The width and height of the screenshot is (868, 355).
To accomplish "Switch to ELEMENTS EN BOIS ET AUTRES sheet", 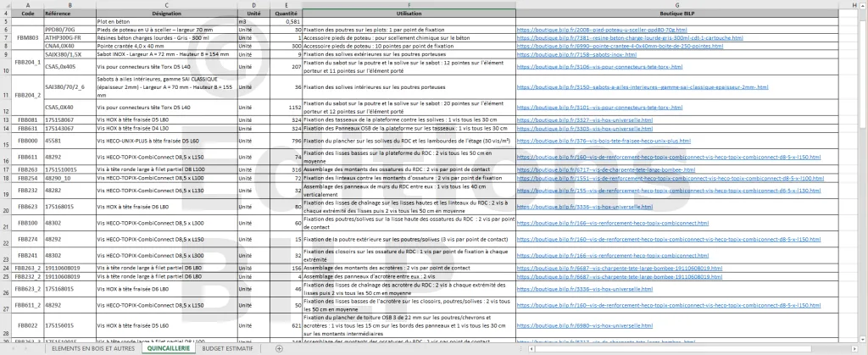I will coord(92,348).
